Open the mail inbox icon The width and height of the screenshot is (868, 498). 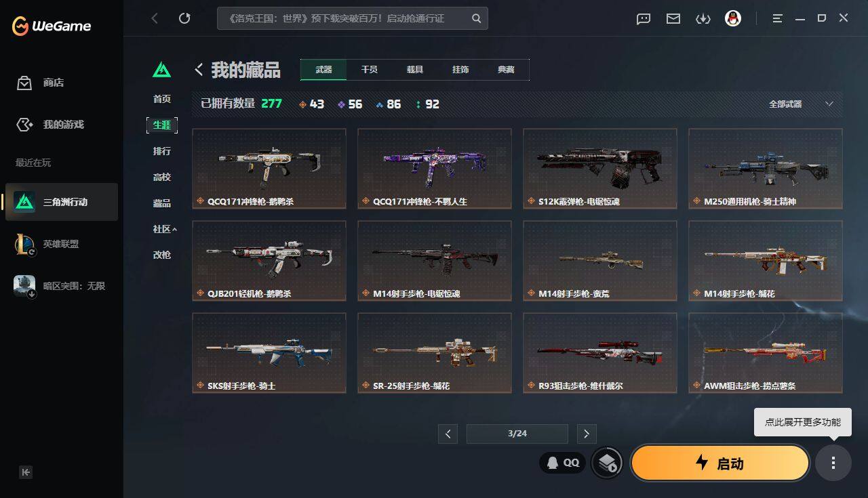673,19
